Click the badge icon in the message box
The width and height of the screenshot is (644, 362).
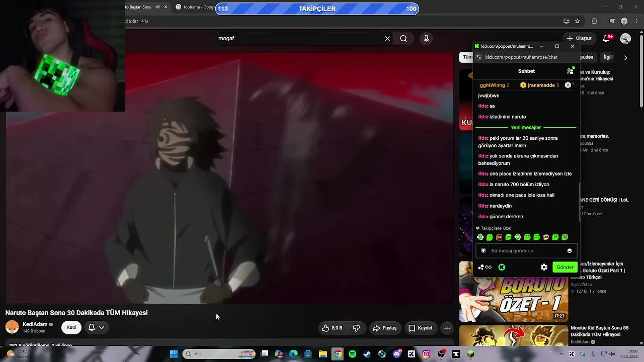tap(484, 251)
